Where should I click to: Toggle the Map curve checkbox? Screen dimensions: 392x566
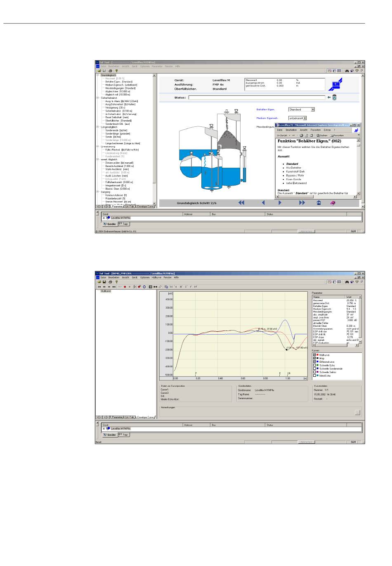coord(315,358)
